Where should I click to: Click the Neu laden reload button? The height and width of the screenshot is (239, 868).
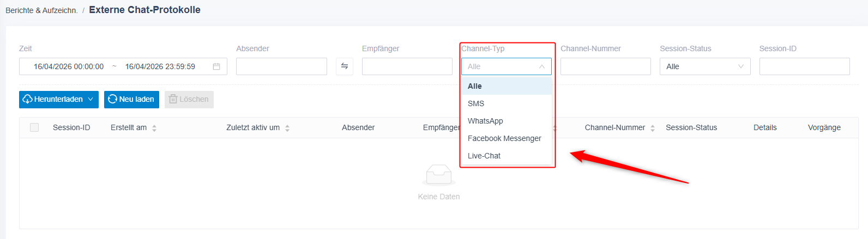tap(131, 99)
